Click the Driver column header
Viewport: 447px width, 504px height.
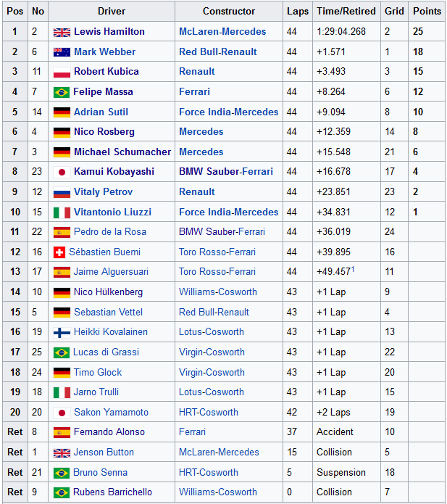tap(112, 12)
